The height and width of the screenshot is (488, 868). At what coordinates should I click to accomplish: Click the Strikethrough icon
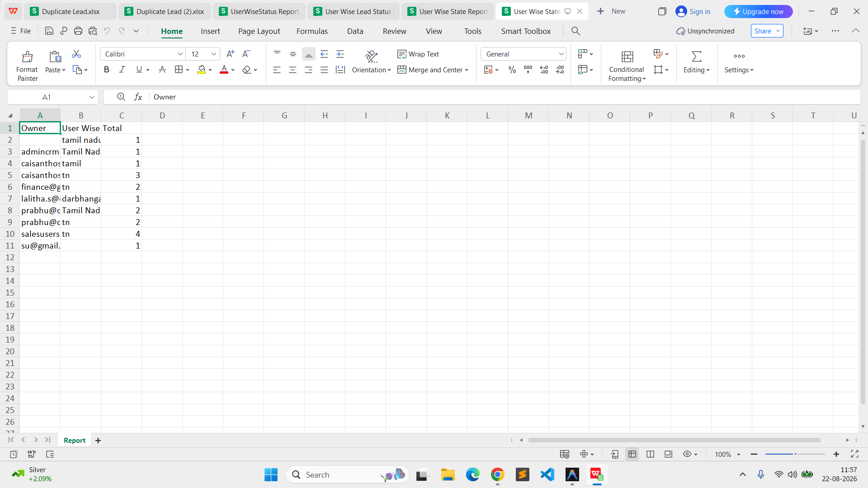pos(162,70)
